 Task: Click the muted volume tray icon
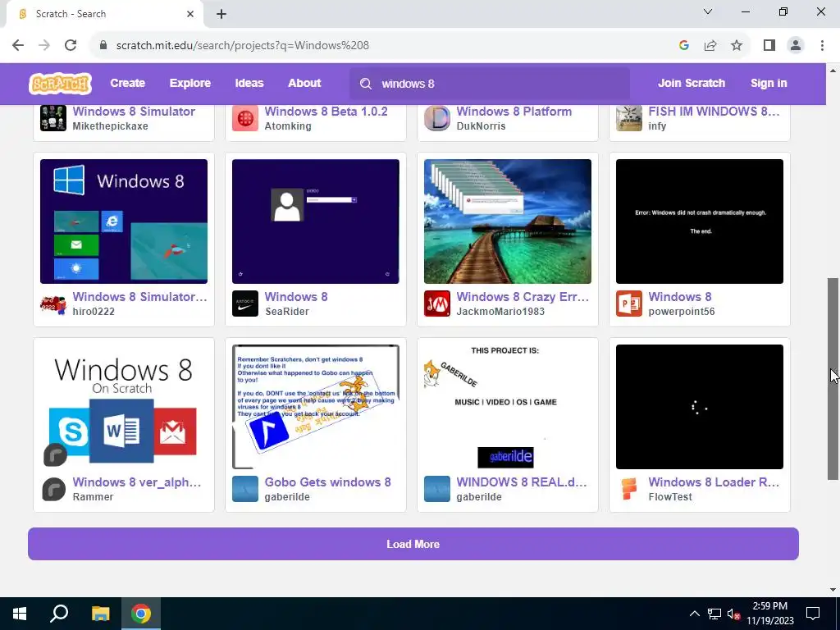(x=733, y=614)
